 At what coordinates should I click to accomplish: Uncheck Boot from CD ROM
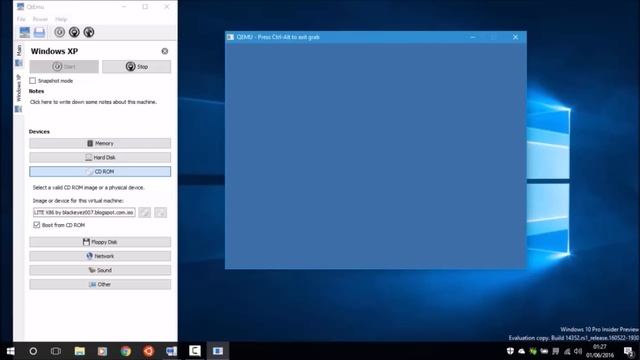(x=37, y=225)
